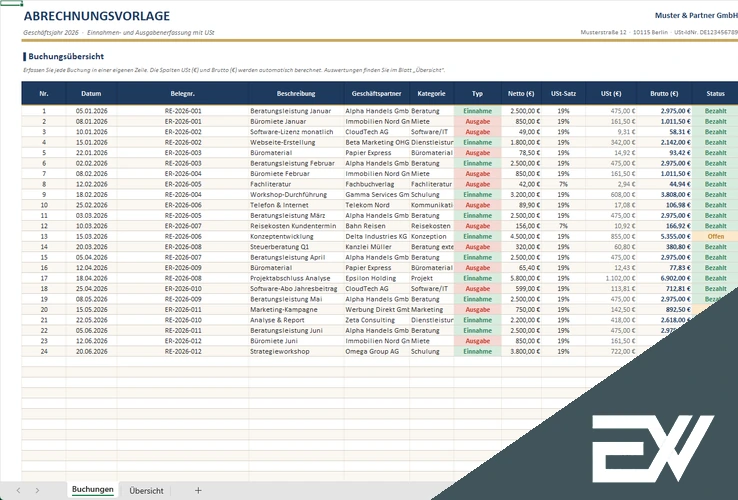Select the Telekom Nord partner cell

(377, 205)
